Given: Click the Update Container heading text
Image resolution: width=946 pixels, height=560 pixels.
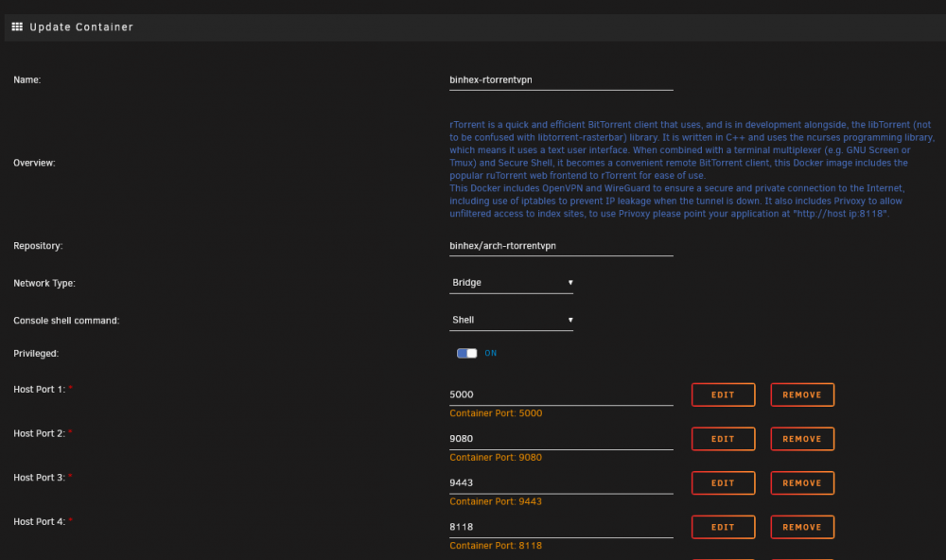Looking at the screenshot, I should point(81,26).
